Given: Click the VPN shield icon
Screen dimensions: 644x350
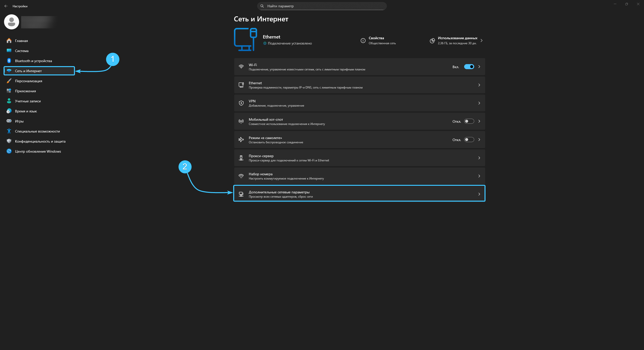Looking at the screenshot, I should pyautogui.click(x=241, y=103).
